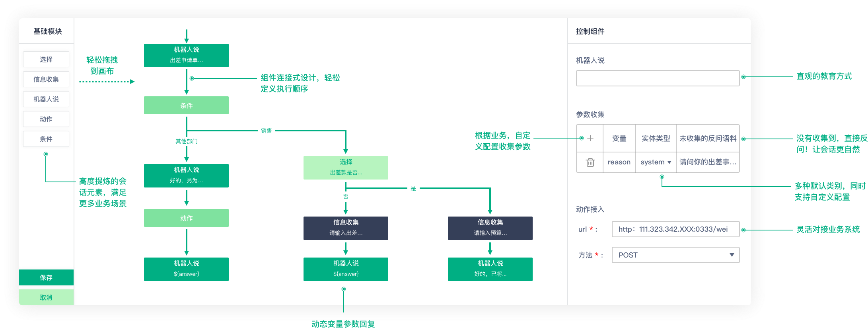Select the 条件 node on canvas

click(x=186, y=105)
